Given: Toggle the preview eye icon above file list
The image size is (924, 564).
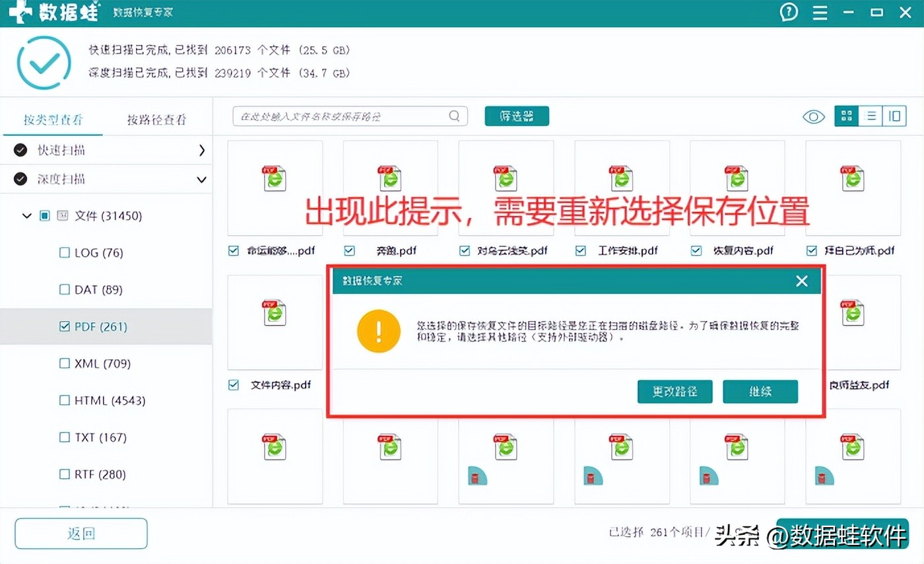Looking at the screenshot, I should [x=813, y=116].
